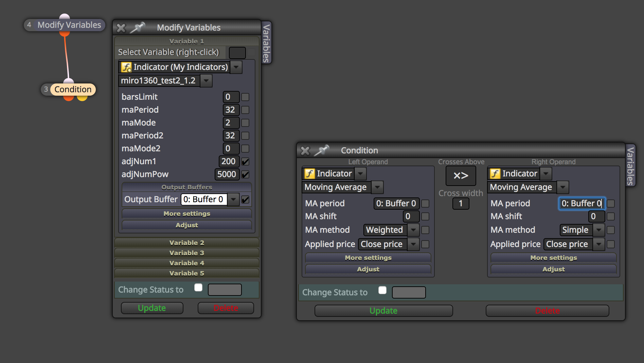
Task: Click Delete in Condition panel
Action: (x=547, y=311)
